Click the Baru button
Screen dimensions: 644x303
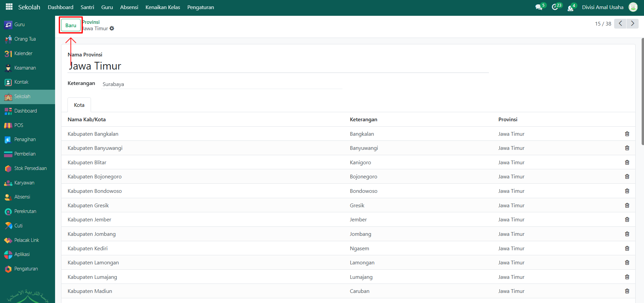71,25
